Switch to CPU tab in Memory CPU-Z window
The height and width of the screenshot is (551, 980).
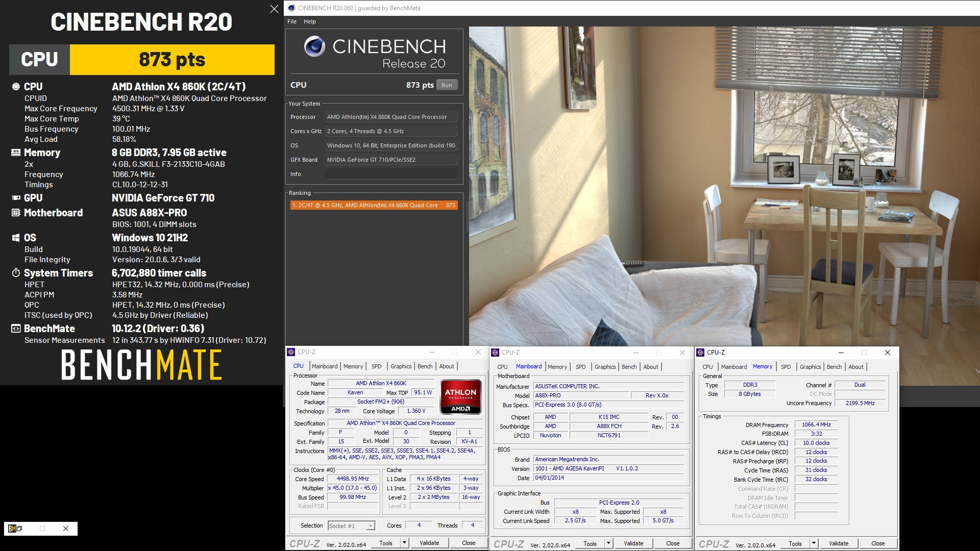(708, 367)
